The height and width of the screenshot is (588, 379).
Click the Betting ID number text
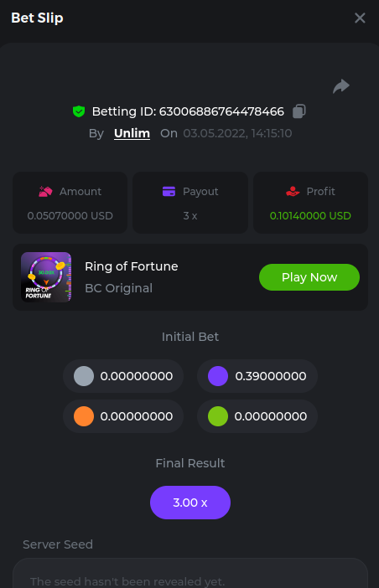click(x=221, y=111)
